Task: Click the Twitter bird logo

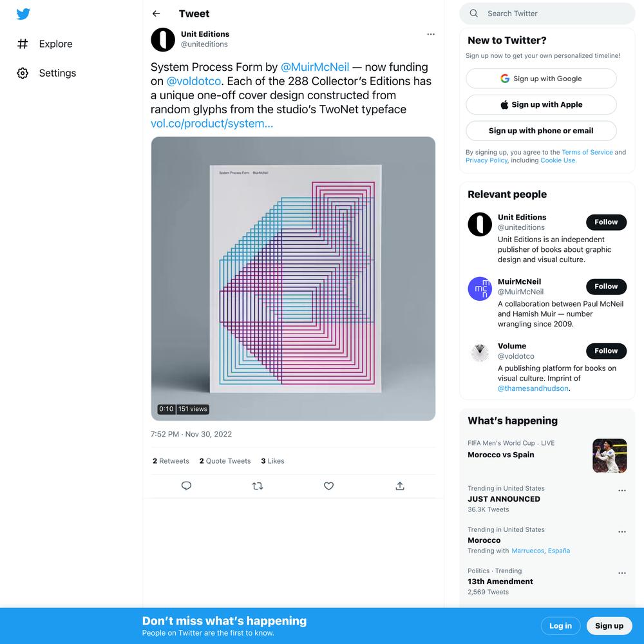Action: tap(23, 14)
